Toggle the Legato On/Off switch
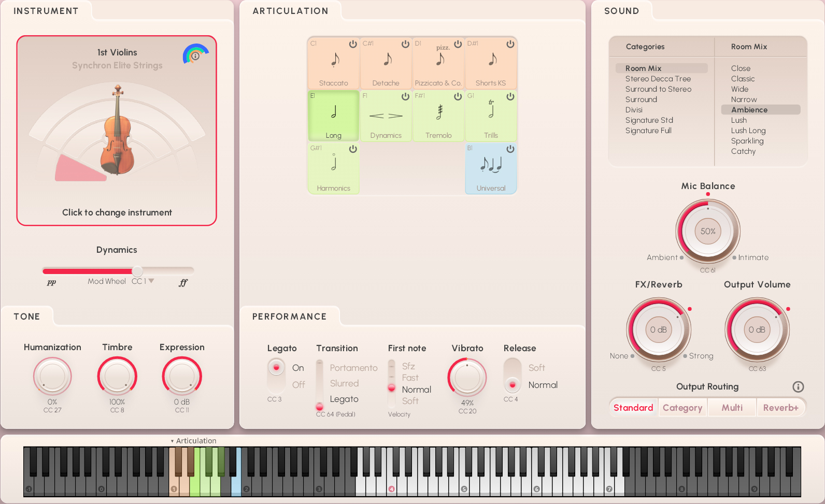This screenshot has height=504, width=825. point(276,376)
